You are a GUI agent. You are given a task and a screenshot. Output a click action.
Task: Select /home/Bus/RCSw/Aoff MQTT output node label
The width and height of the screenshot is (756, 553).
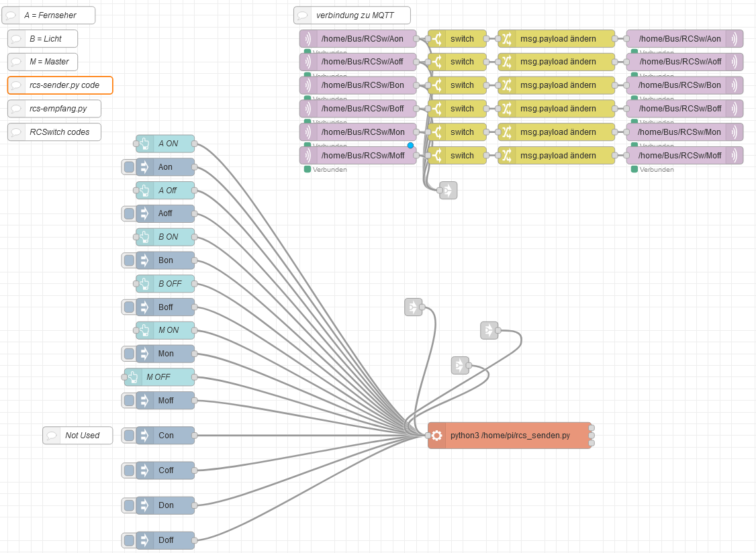pos(680,62)
